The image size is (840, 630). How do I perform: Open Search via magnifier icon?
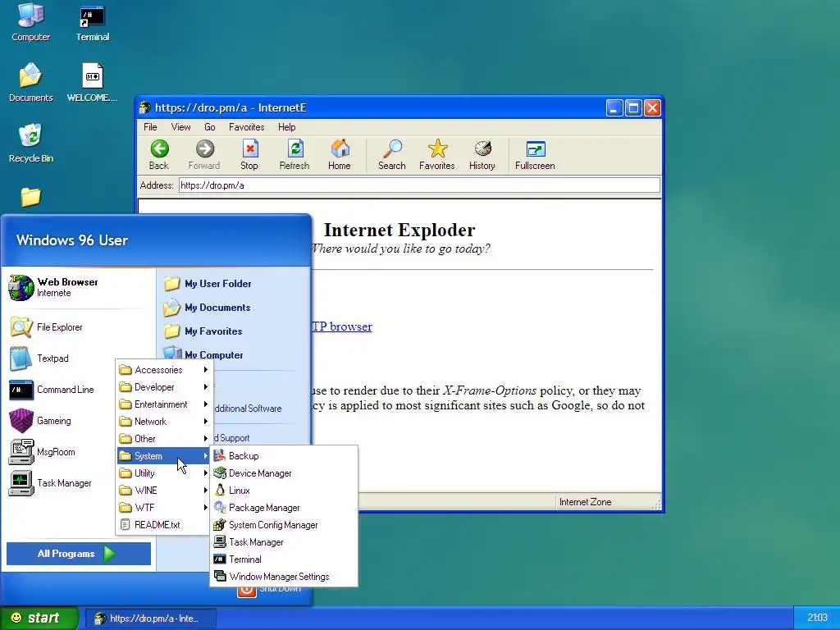click(x=392, y=155)
